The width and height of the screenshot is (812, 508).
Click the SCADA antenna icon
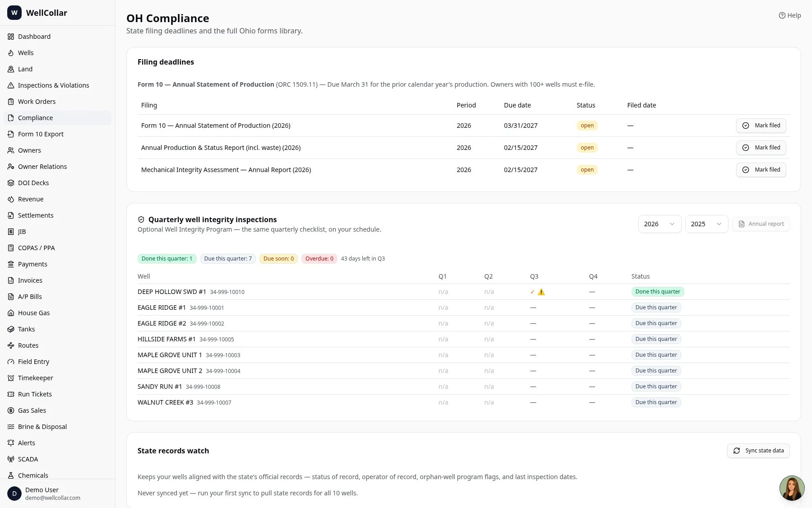pyautogui.click(x=11, y=459)
